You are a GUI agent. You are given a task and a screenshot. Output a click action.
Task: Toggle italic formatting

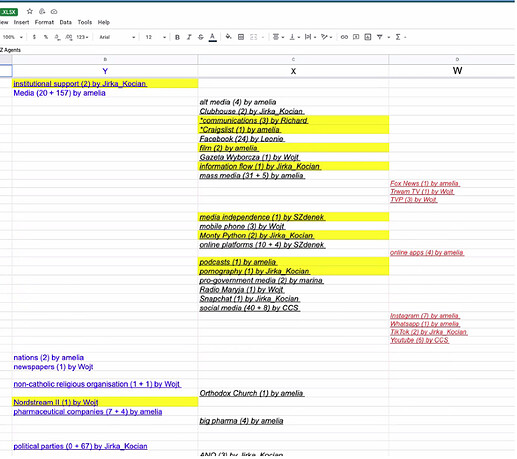pyautogui.click(x=189, y=37)
